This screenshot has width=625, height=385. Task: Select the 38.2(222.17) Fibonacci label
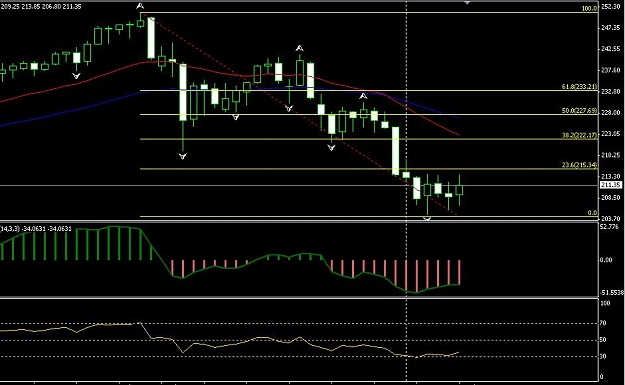pos(580,135)
